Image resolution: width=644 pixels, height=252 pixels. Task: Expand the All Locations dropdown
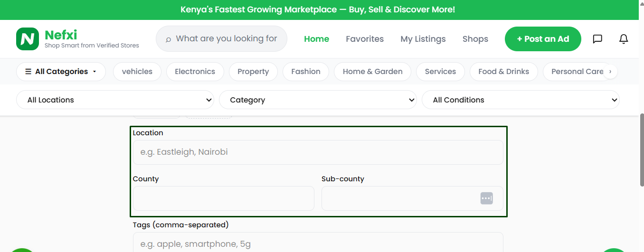(x=115, y=100)
